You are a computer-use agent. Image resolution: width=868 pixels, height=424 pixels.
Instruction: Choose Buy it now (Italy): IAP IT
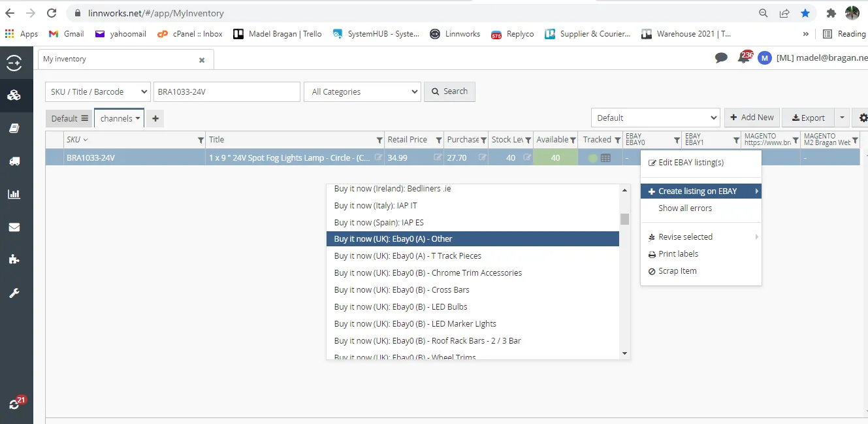(x=473, y=206)
